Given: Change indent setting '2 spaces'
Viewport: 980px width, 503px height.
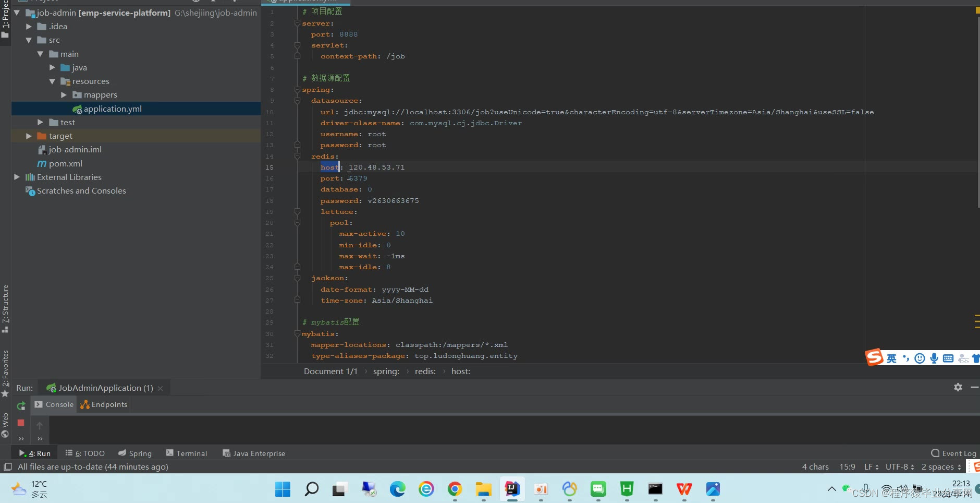Looking at the screenshot, I should tap(941, 467).
